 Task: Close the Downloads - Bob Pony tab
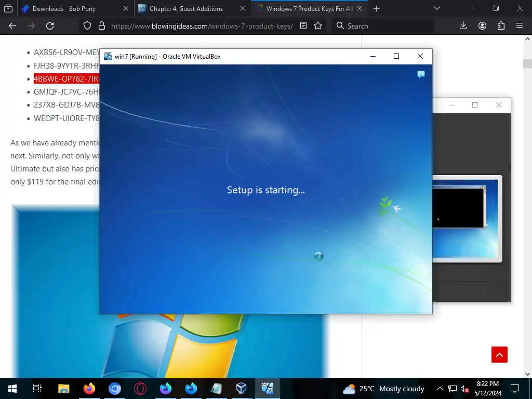pos(126,9)
